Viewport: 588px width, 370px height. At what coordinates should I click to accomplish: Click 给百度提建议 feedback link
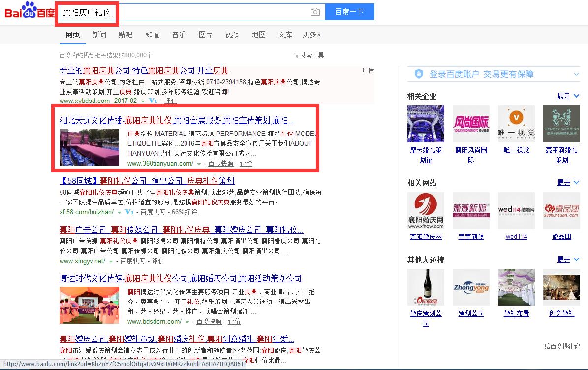coord(562,346)
